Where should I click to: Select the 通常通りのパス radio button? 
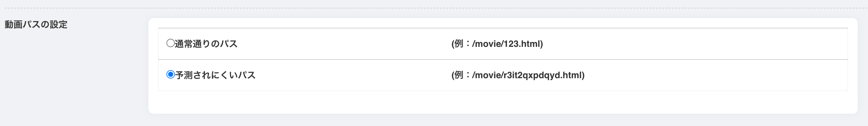pyautogui.click(x=171, y=43)
